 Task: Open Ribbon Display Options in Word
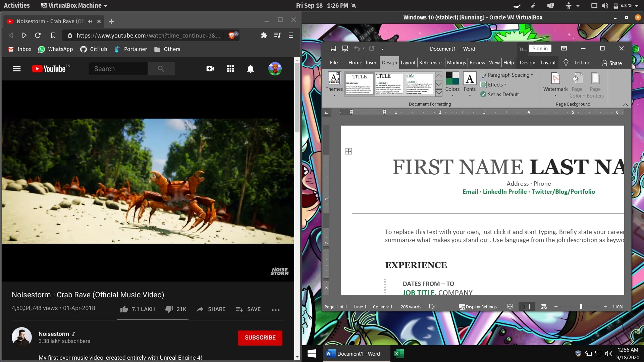tap(564, 49)
